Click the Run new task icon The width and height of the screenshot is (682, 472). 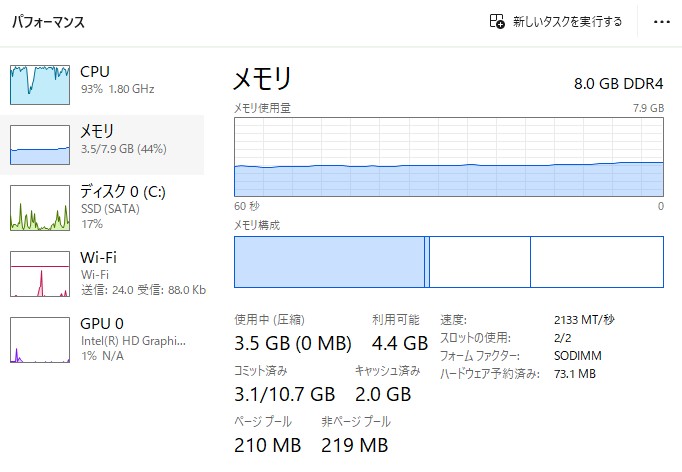497,21
